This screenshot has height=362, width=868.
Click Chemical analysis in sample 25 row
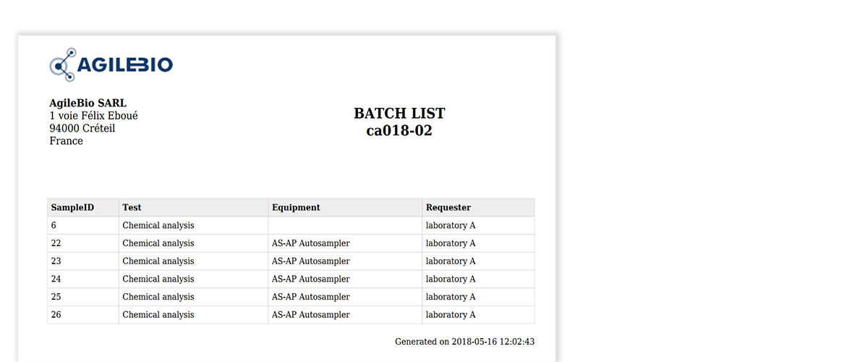[x=158, y=297]
